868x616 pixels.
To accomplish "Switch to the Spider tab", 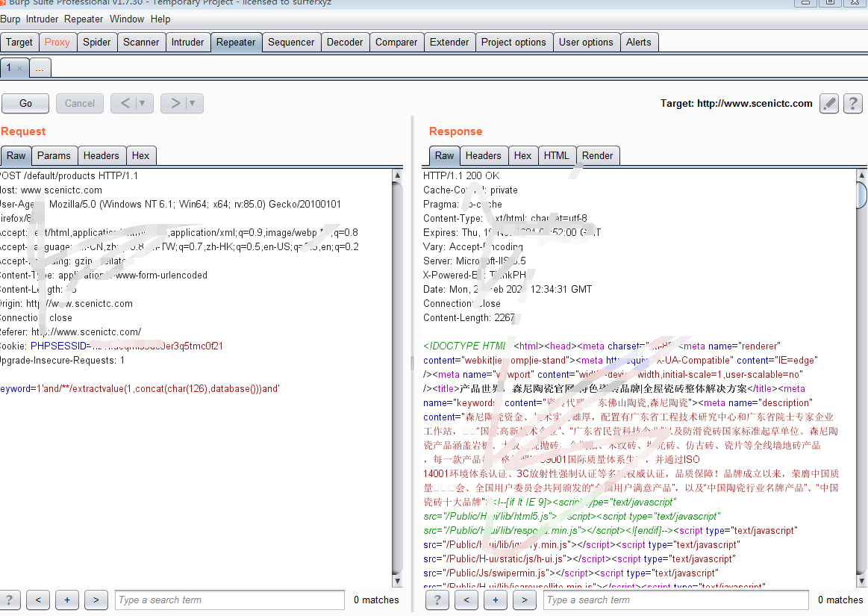I will (x=97, y=42).
